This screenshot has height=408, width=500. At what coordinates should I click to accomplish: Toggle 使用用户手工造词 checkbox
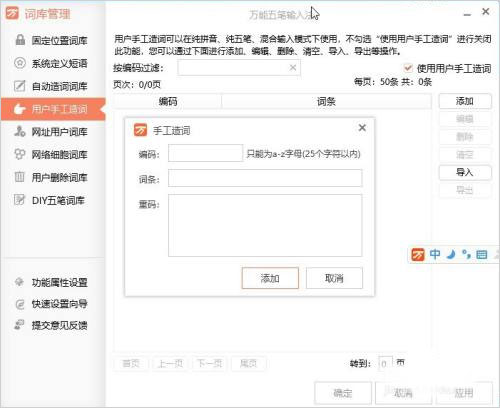point(408,68)
